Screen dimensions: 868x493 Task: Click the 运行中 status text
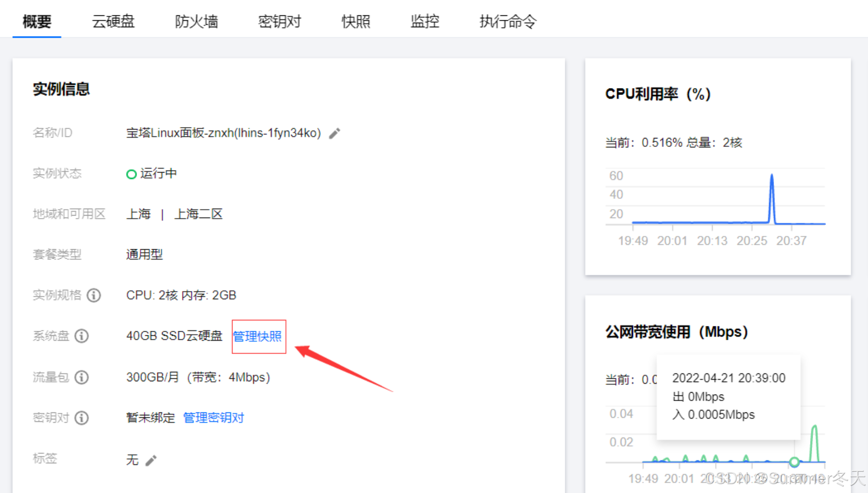coord(158,174)
